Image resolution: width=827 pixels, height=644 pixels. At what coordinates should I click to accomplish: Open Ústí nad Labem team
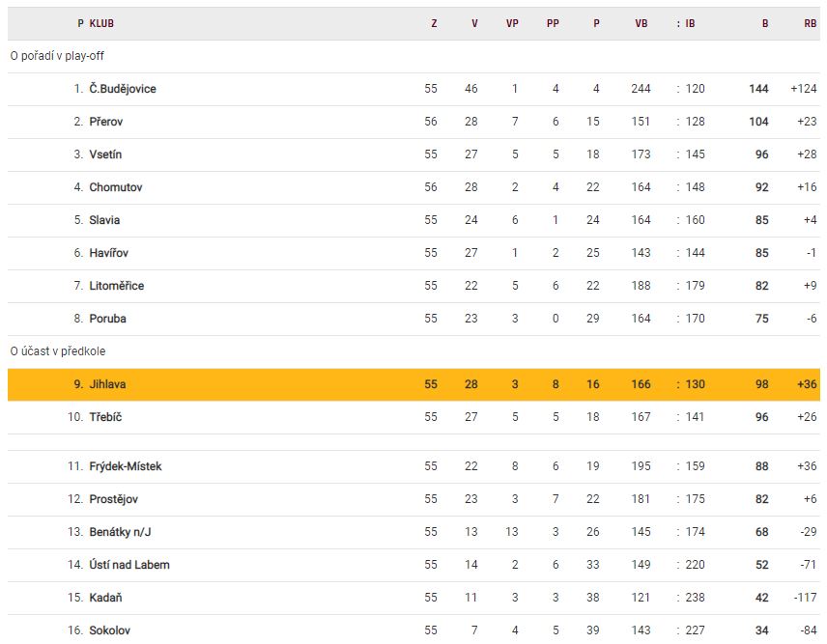click(x=129, y=565)
